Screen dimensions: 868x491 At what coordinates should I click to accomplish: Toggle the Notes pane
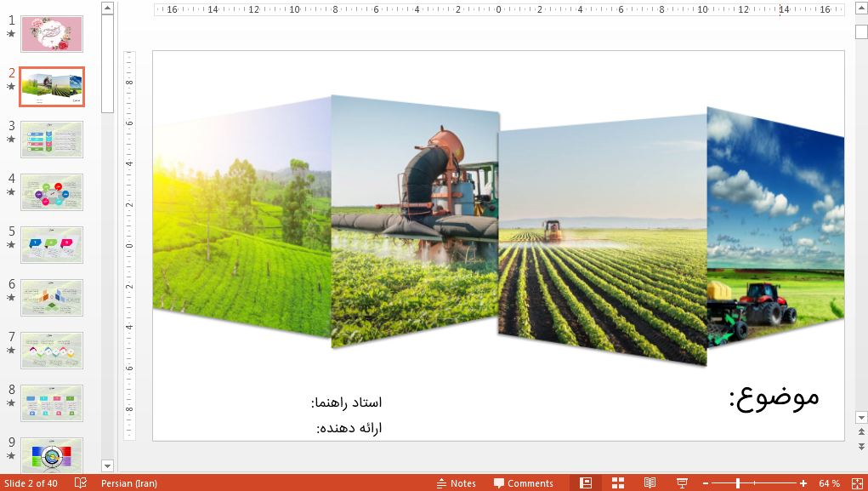(x=457, y=482)
